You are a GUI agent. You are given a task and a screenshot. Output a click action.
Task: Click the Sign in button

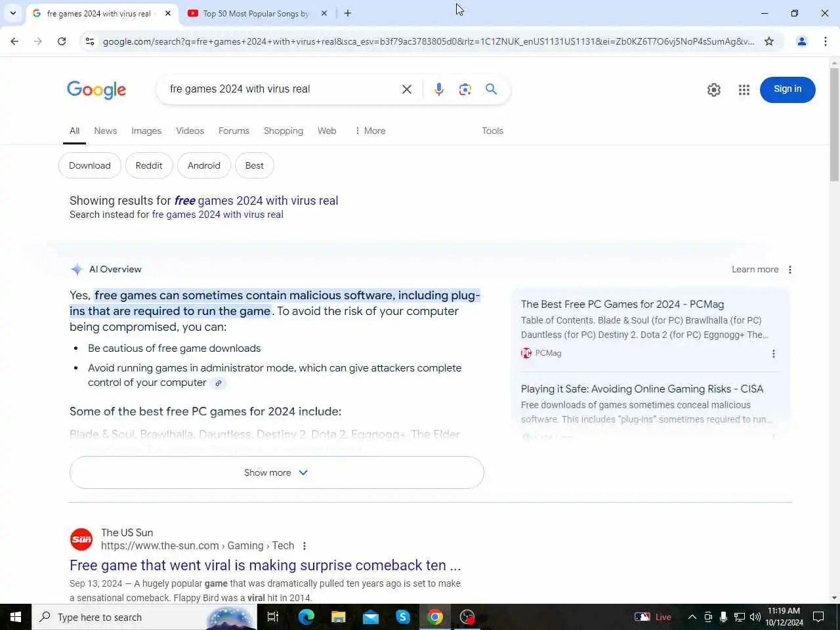point(787,89)
